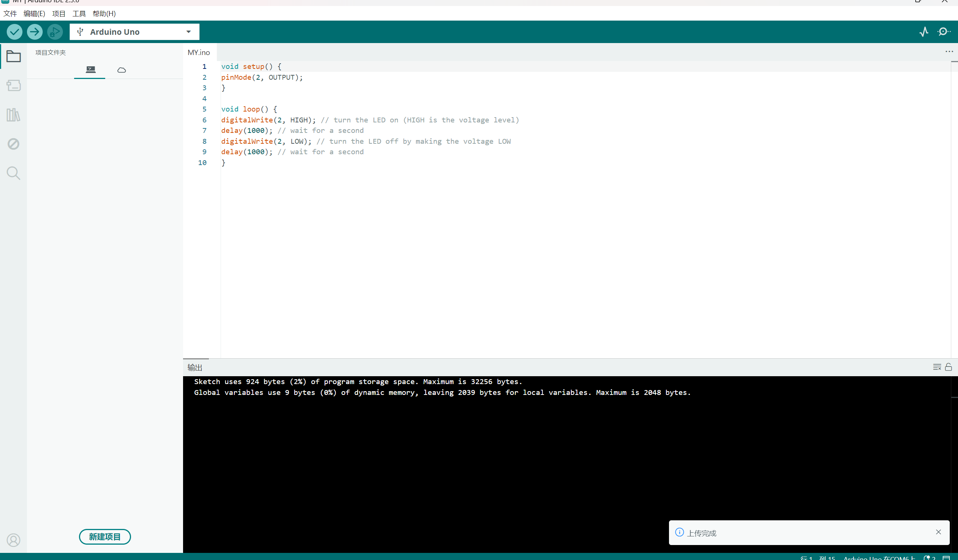Viewport: 958px width, 560px height.
Task: Start the debugger from the toolbar
Action: pyautogui.click(x=55, y=32)
